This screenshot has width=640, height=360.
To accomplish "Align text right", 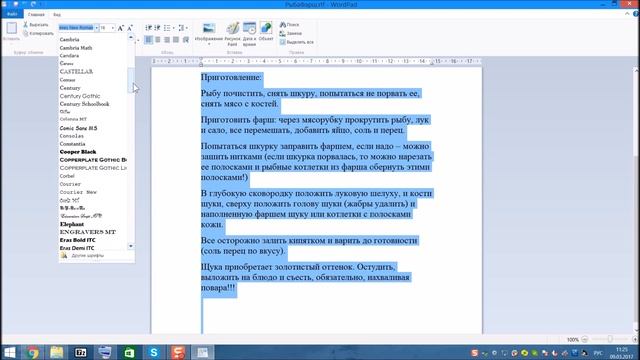I will tap(167, 40).
